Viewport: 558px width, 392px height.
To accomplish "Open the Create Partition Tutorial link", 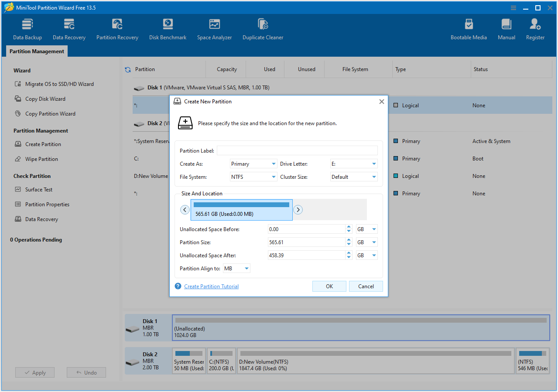I will point(211,286).
